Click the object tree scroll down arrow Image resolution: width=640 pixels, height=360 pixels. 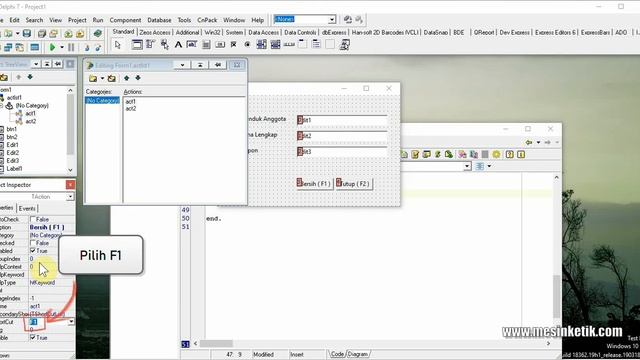coord(70,170)
